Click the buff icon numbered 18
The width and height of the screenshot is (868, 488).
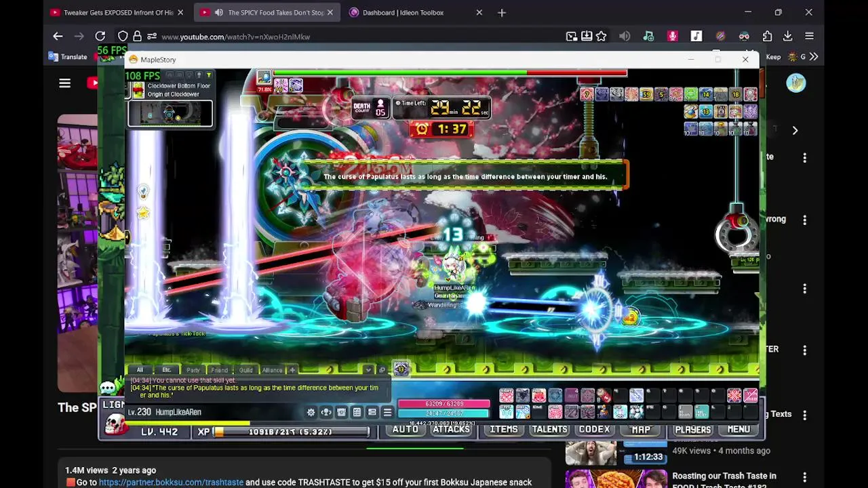tap(736, 95)
